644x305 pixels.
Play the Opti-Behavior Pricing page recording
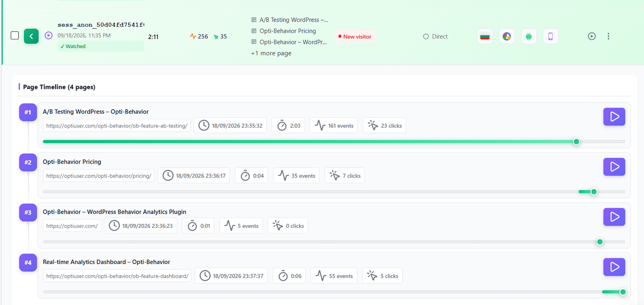(614, 167)
